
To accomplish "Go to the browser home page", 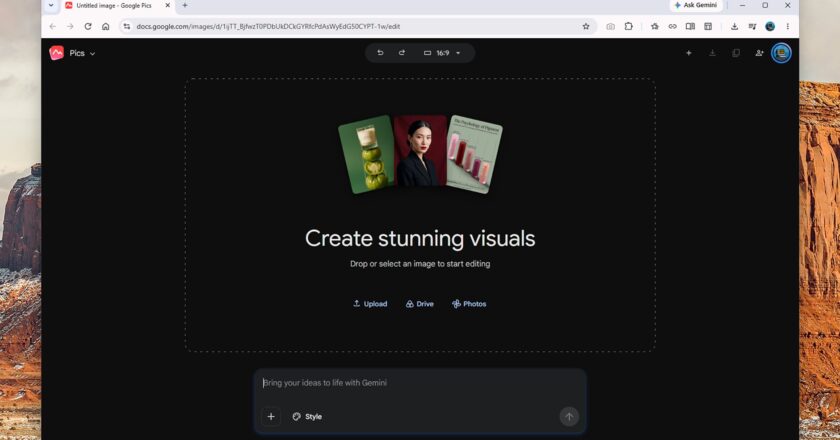I will click(x=106, y=26).
